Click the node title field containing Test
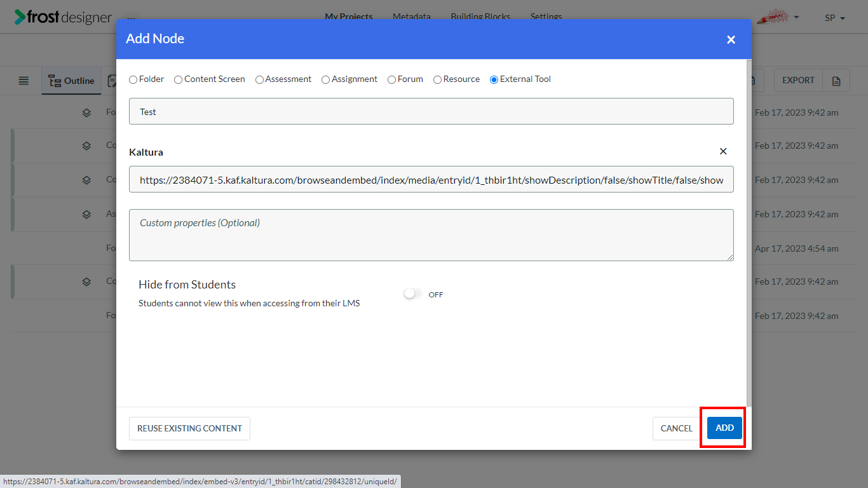868x488 pixels. pyautogui.click(x=431, y=111)
